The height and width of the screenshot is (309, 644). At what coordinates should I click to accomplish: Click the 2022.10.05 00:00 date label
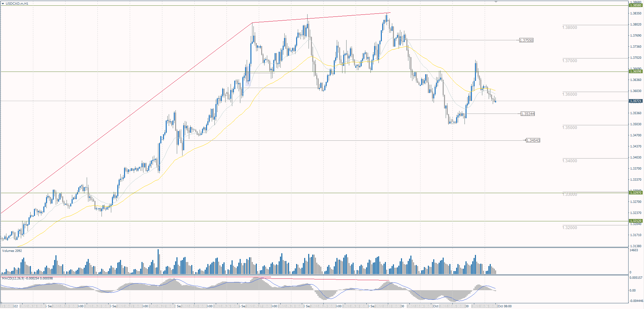pos(452,306)
